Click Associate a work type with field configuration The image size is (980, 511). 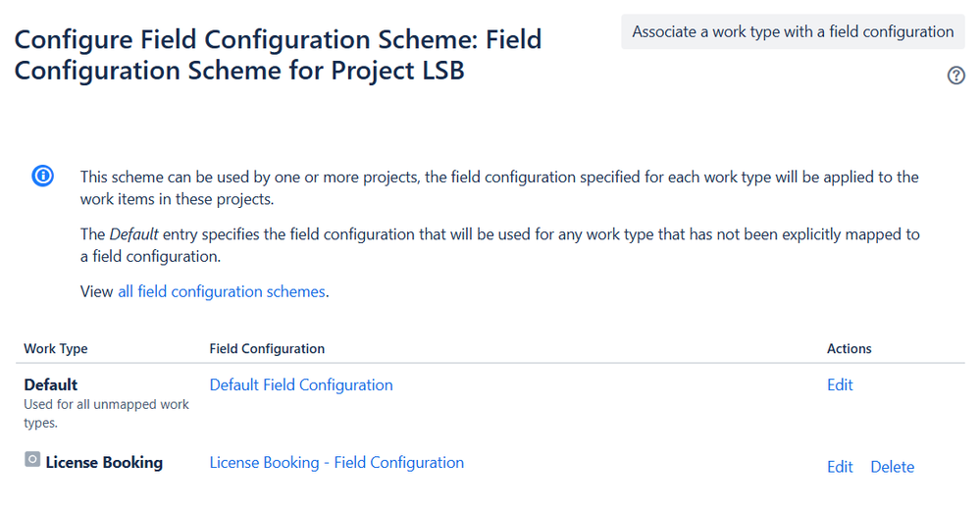coord(793,32)
